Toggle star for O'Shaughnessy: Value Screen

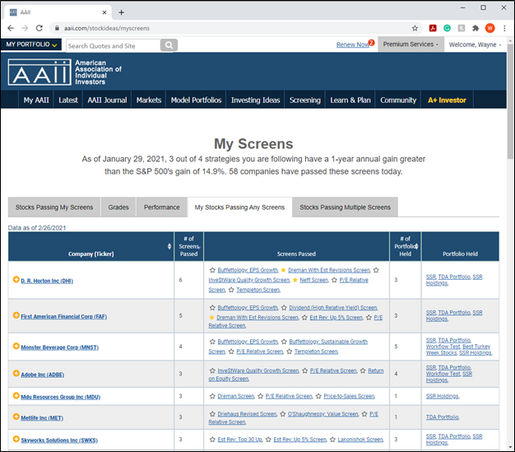click(283, 414)
